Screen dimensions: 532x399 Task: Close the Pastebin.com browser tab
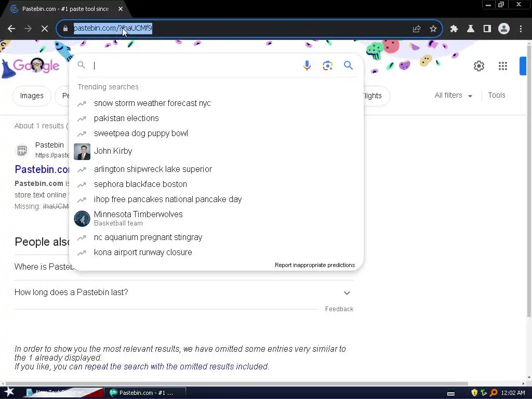click(x=121, y=9)
